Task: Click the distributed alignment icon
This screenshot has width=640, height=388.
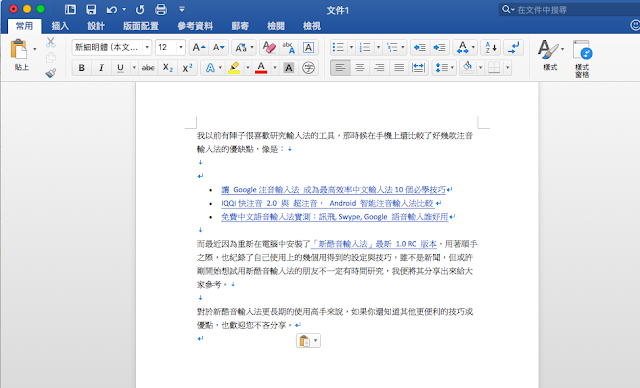Action: pos(419,68)
